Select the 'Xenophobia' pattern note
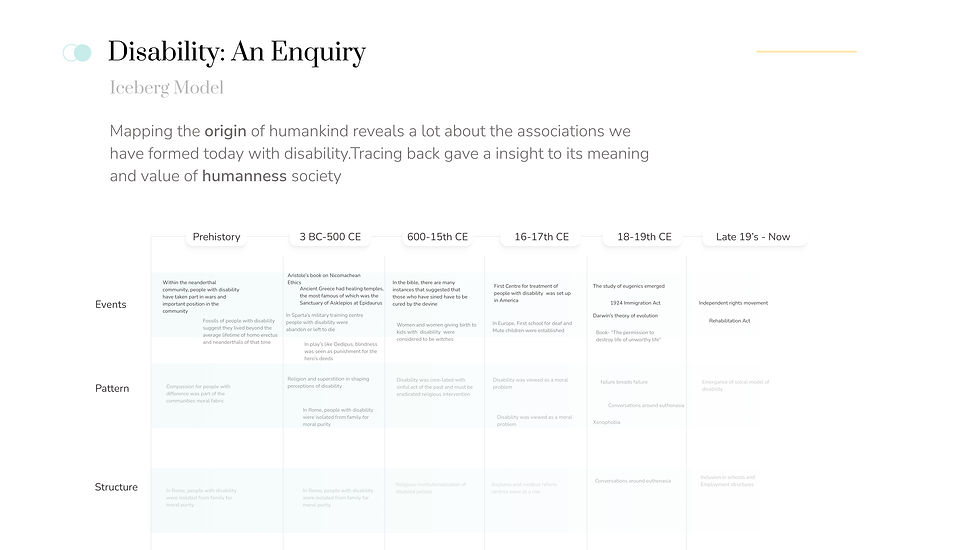The width and height of the screenshot is (979, 550). [607, 422]
